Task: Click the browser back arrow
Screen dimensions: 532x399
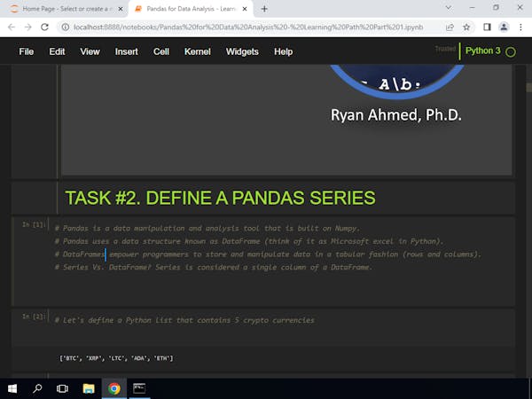Action: pyautogui.click(x=12, y=27)
